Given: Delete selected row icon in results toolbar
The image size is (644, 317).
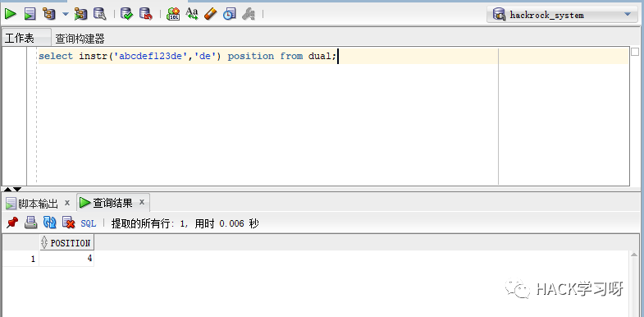Looking at the screenshot, I should pyautogui.click(x=69, y=223).
